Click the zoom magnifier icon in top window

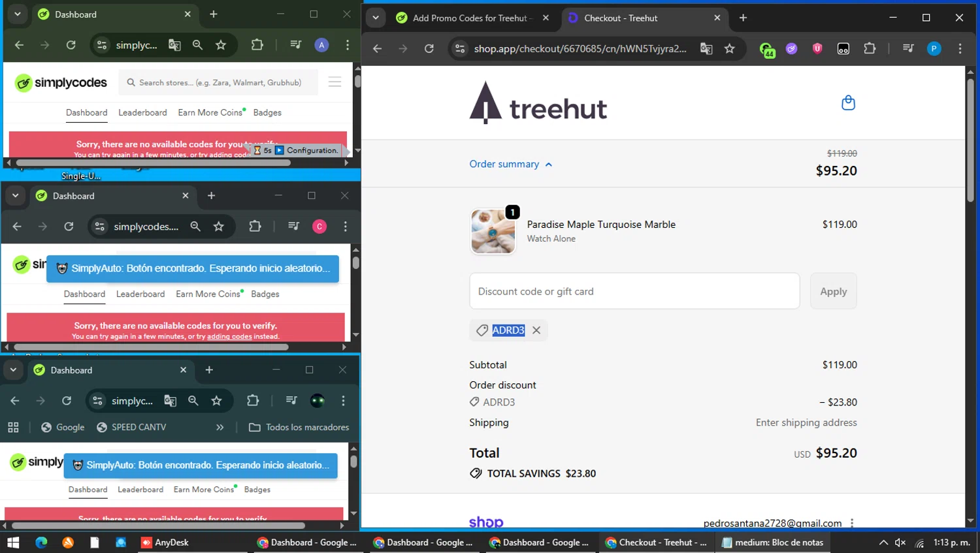pyautogui.click(x=197, y=45)
